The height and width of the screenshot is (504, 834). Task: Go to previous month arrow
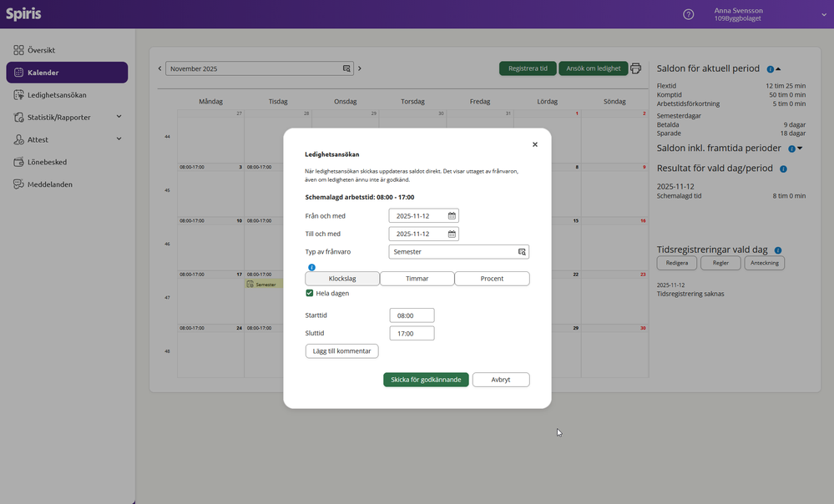pyautogui.click(x=159, y=68)
